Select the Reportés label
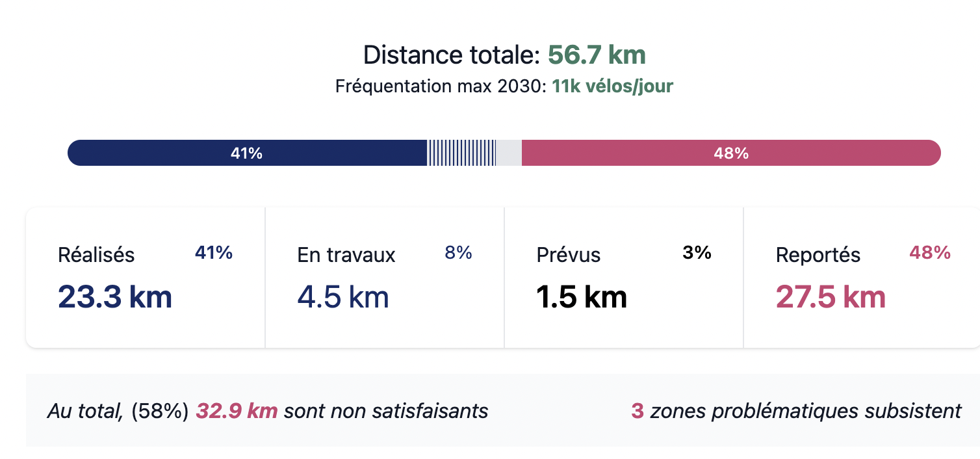980x459 pixels. coord(818,255)
